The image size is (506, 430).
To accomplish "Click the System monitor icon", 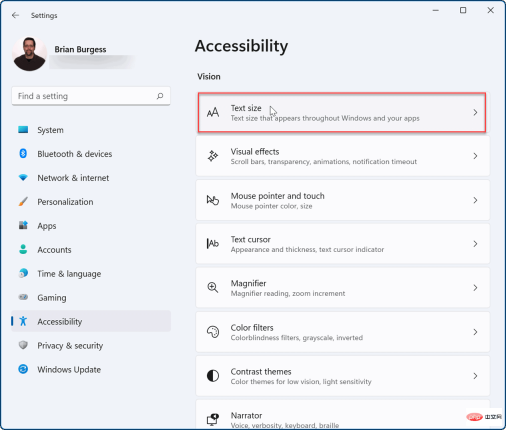I will [23, 130].
